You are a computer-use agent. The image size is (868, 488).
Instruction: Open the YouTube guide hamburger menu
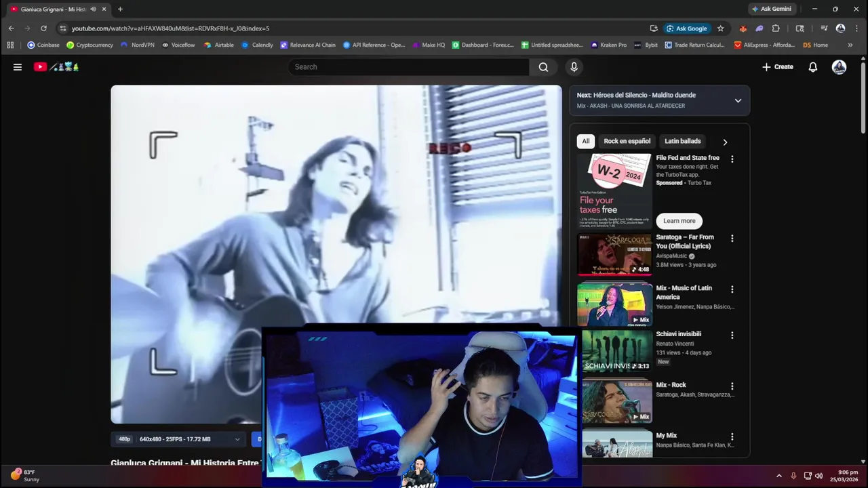(x=18, y=67)
